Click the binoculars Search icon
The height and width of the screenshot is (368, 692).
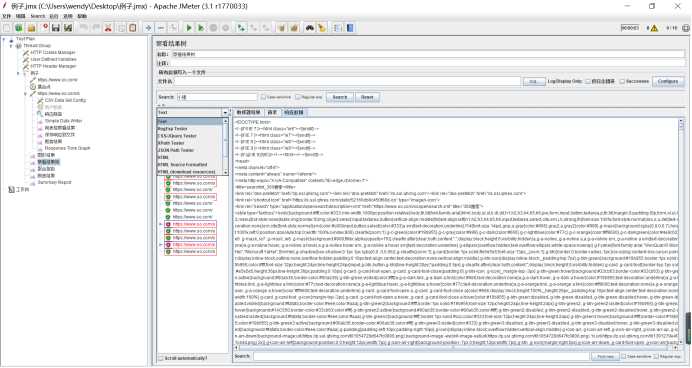click(x=310, y=28)
